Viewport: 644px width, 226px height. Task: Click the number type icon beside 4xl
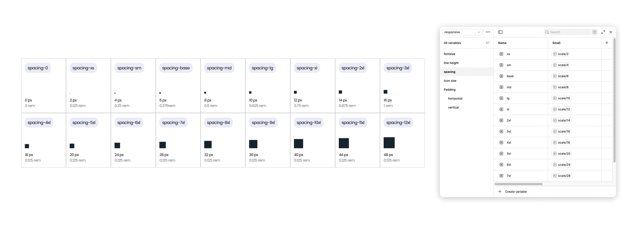pos(501,143)
